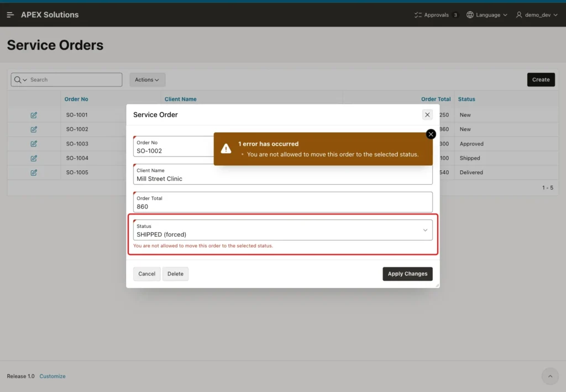Click the Shipped status cell
Screen dimensions: 566x392
click(470, 158)
